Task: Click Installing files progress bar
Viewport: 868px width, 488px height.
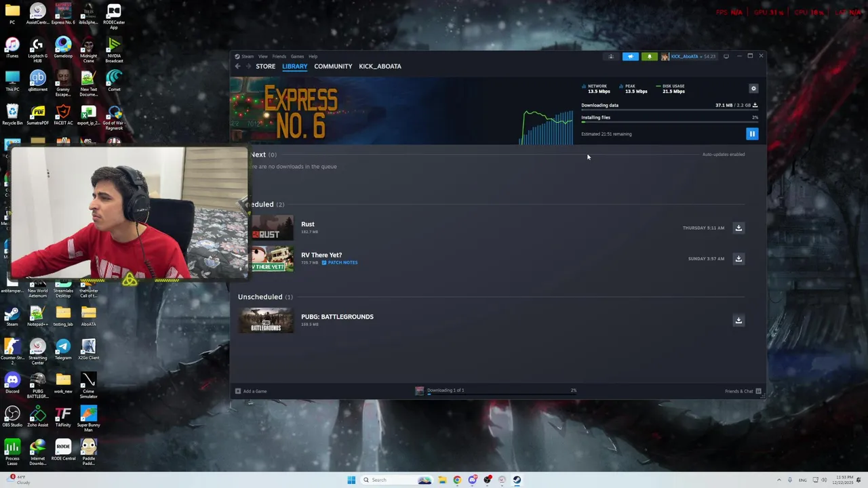Action: (x=669, y=122)
